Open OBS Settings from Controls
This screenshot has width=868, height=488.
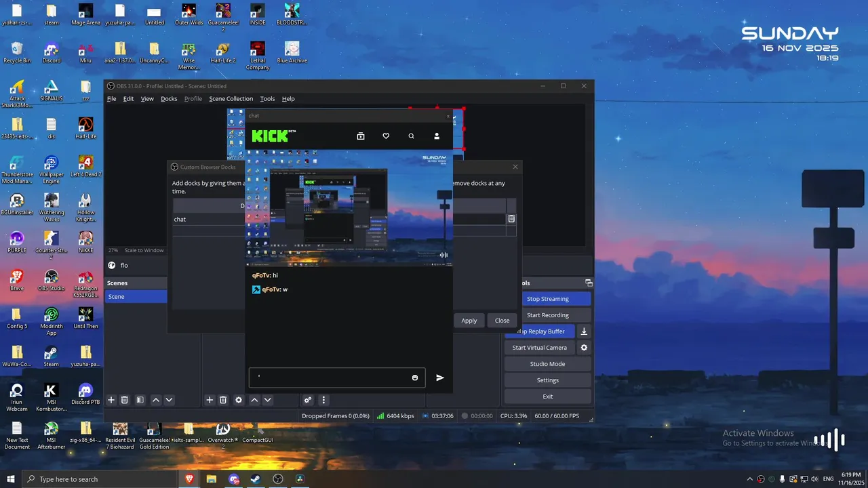coord(548,380)
